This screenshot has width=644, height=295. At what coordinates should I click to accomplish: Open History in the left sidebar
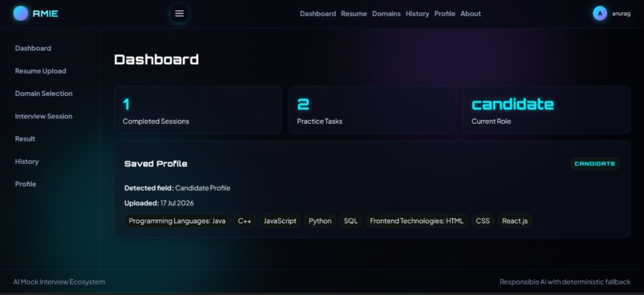[x=26, y=161]
